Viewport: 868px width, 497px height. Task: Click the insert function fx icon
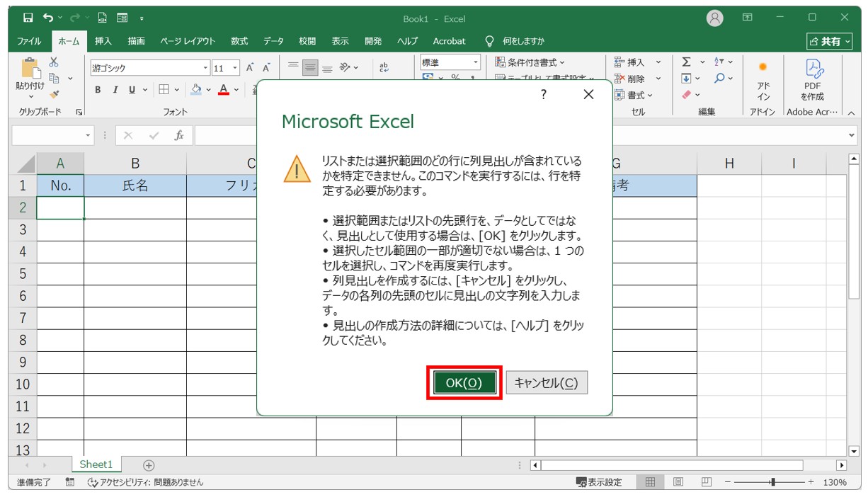(179, 135)
